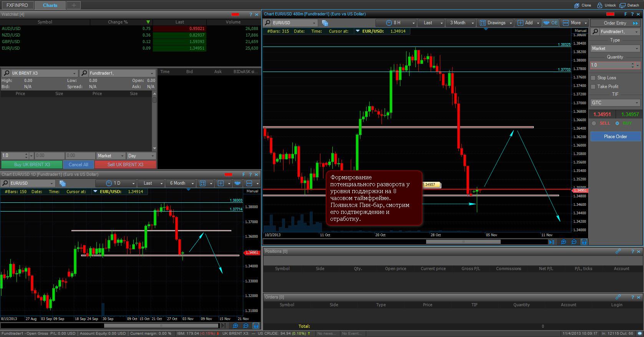The width and height of the screenshot is (644, 337).
Task: Click the Quantity field in Order Entry
Action: [611, 65]
